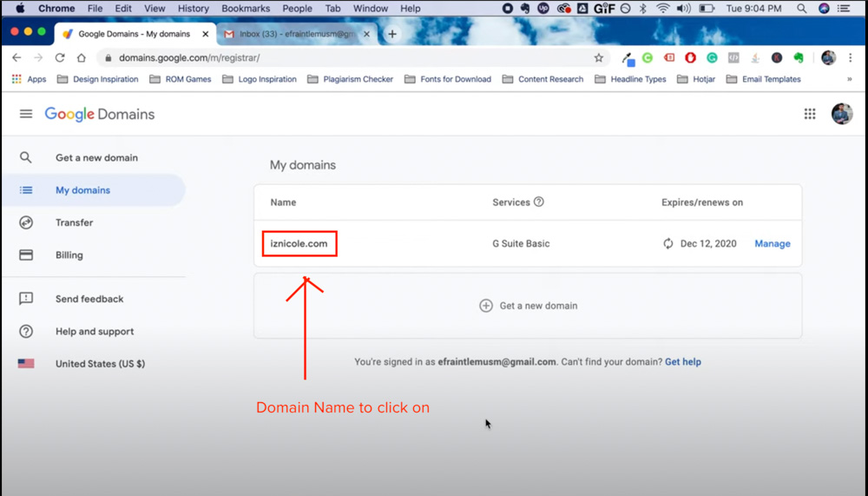This screenshot has height=496, width=868.
Task: Click the Get help link
Action: pos(682,362)
